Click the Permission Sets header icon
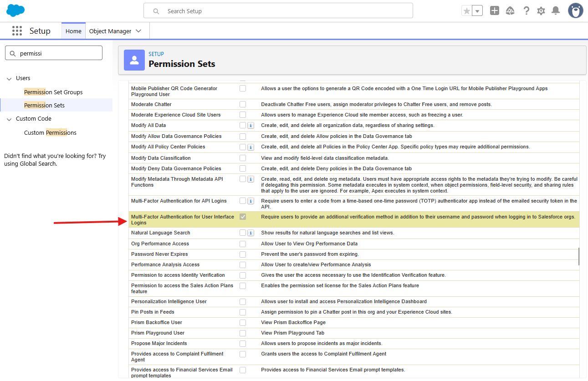This screenshot has height=381, width=588. click(134, 61)
